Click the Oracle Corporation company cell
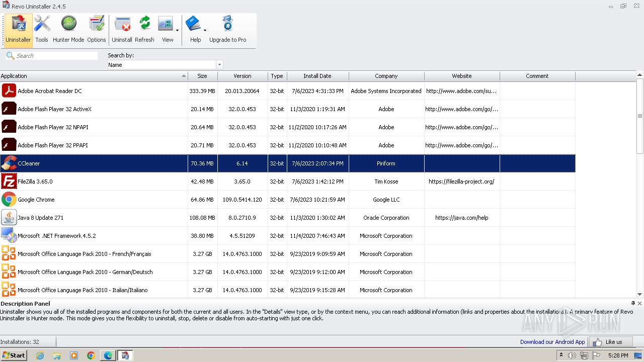This screenshot has height=362, width=644. coord(386,218)
